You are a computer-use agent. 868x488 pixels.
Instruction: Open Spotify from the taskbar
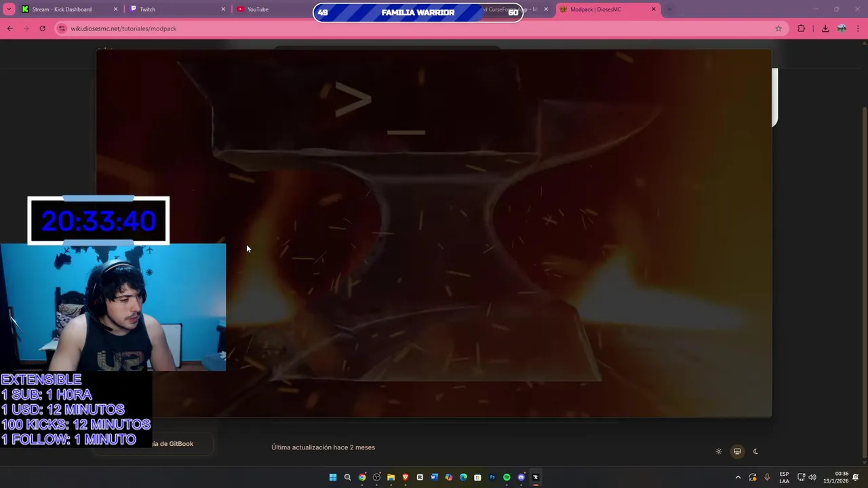(507, 477)
